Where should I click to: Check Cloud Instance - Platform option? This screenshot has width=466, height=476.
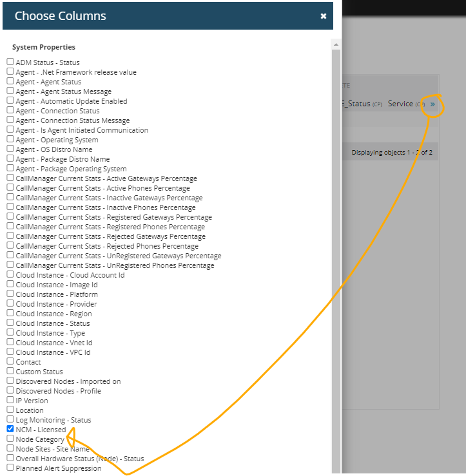point(10,294)
